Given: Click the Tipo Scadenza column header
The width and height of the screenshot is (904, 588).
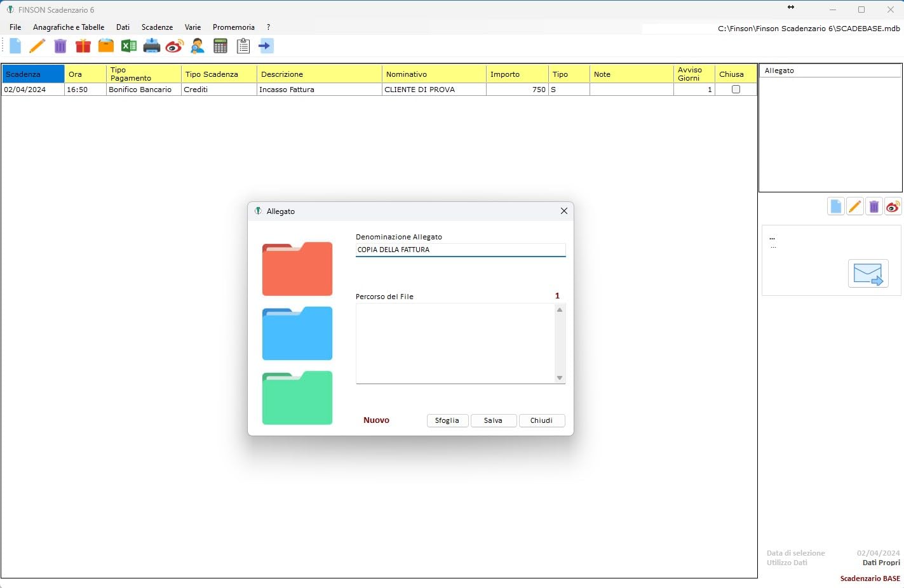Looking at the screenshot, I should (219, 74).
